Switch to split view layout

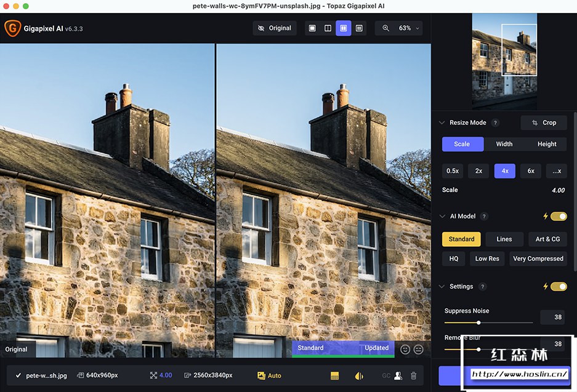click(328, 28)
